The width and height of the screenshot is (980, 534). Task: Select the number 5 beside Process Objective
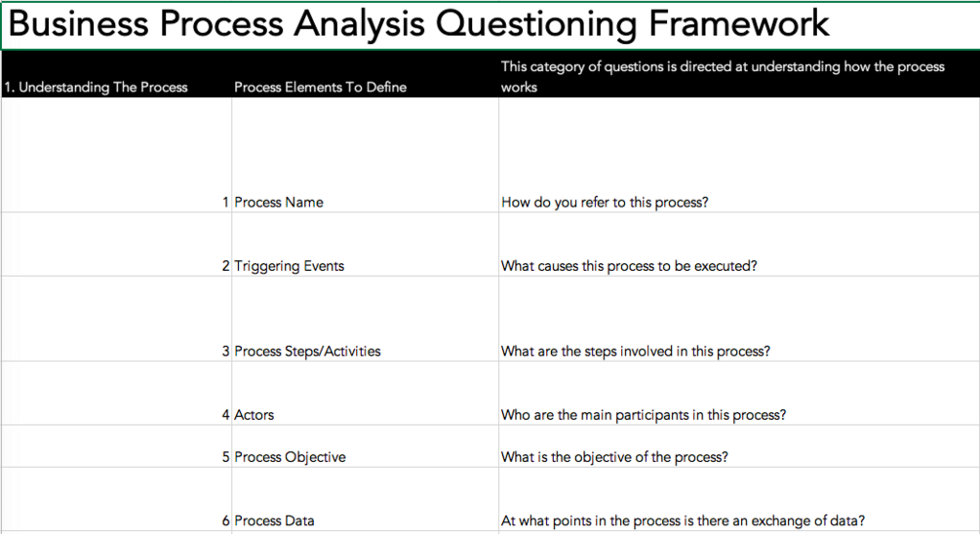225,456
